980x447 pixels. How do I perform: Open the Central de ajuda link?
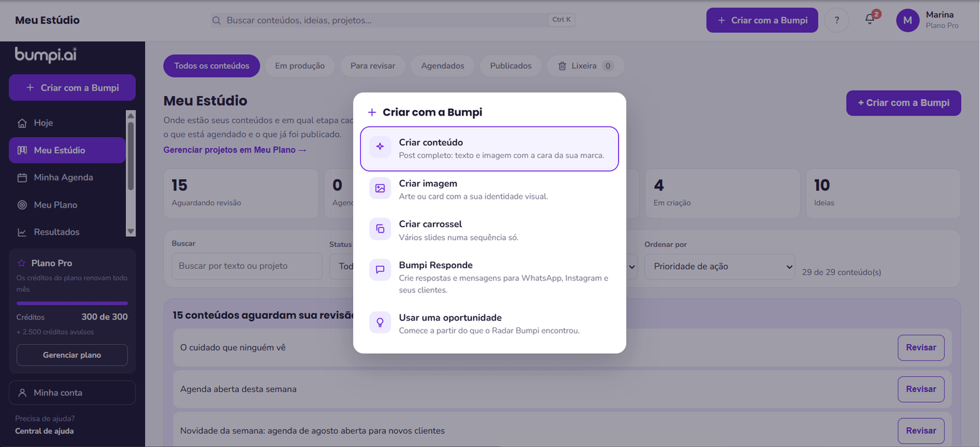44,431
